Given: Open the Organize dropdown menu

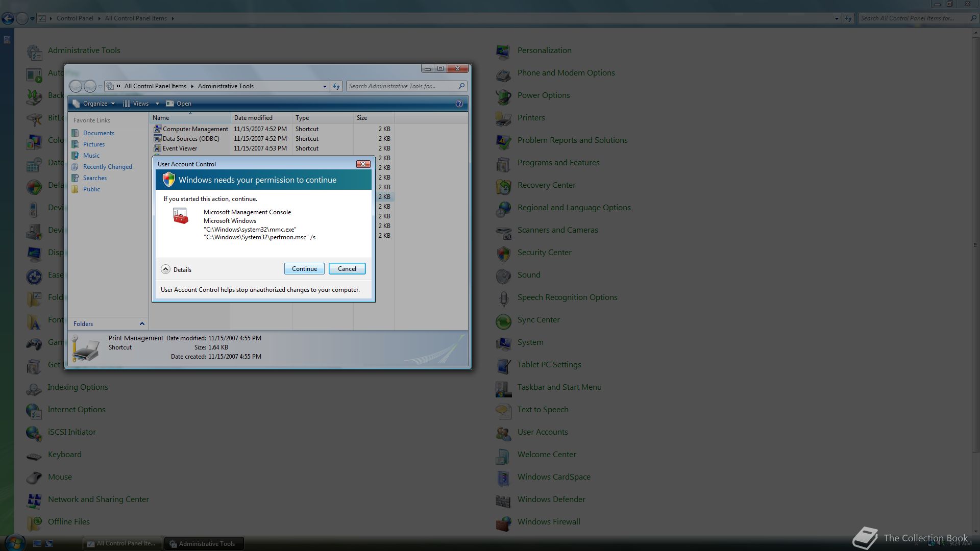Looking at the screenshot, I should coord(95,104).
